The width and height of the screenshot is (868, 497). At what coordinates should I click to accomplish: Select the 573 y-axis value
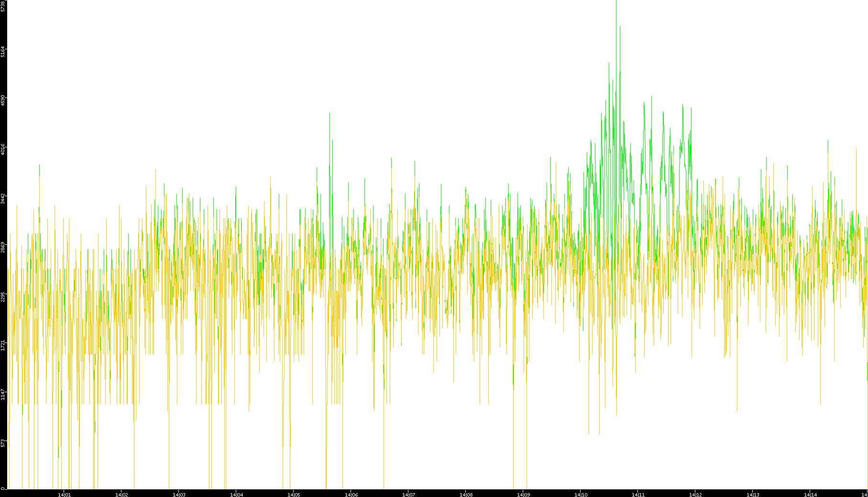[x=3, y=443]
